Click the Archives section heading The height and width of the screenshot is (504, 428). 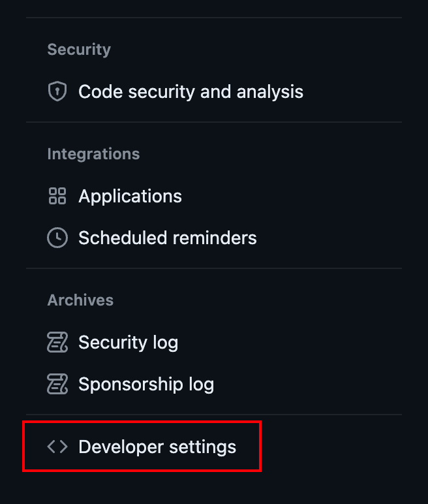80,300
